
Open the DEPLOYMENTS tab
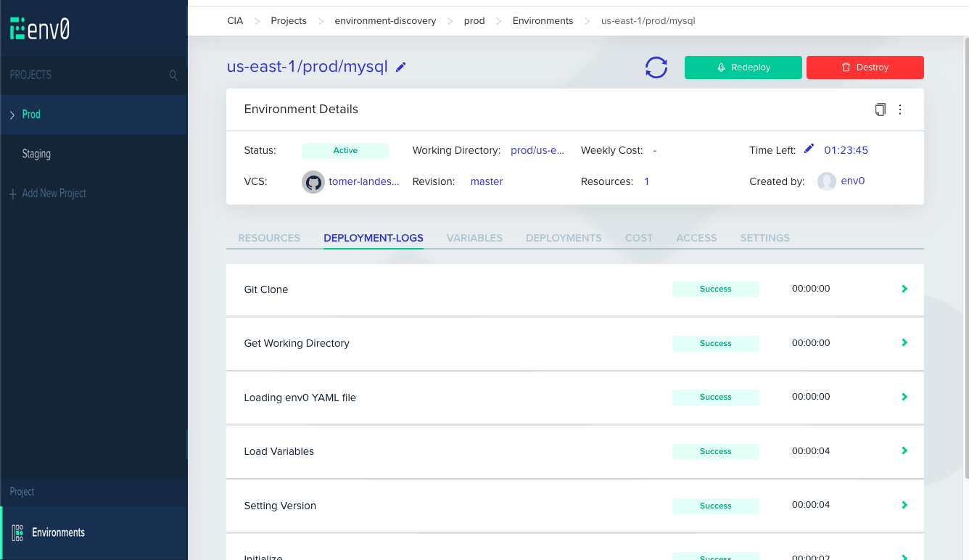click(x=564, y=238)
